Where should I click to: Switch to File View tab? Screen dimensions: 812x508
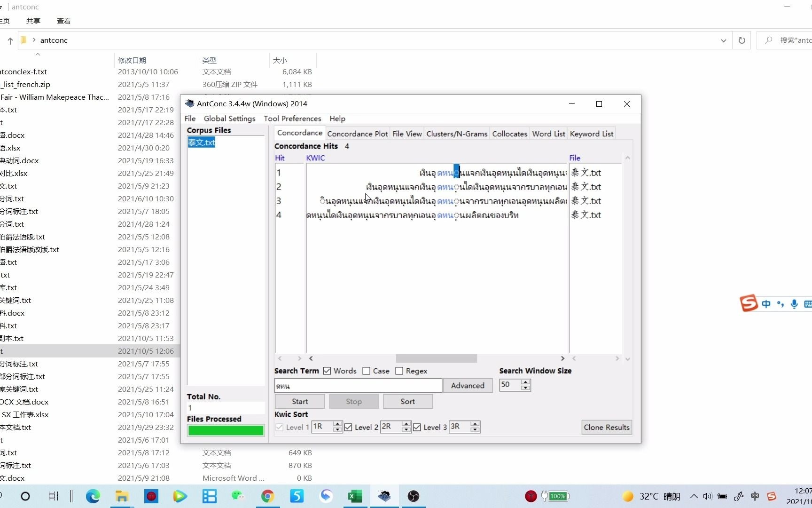point(407,134)
